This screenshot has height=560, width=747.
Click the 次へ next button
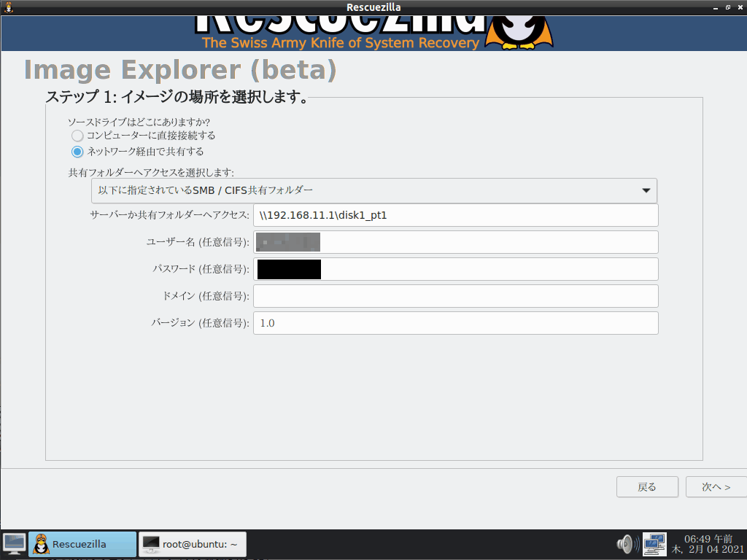(716, 486)
